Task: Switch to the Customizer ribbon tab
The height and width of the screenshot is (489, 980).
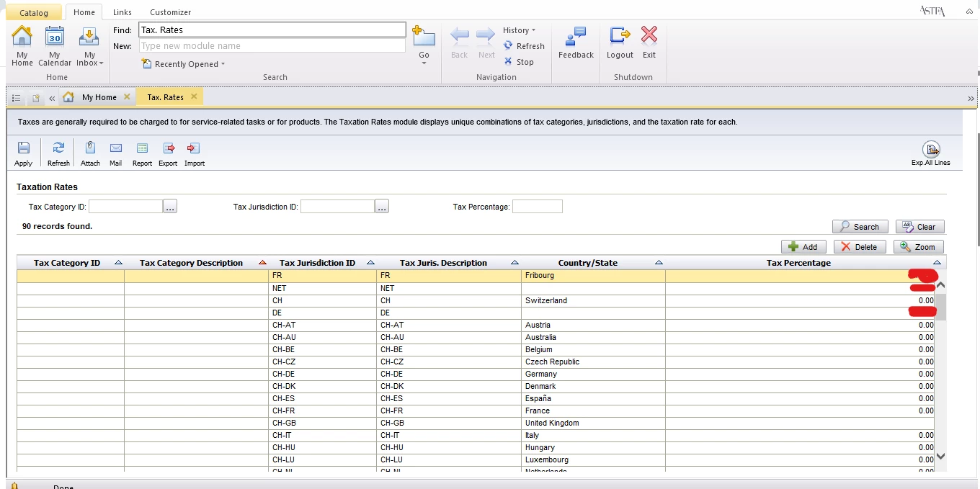Action: tap(170, 12)
